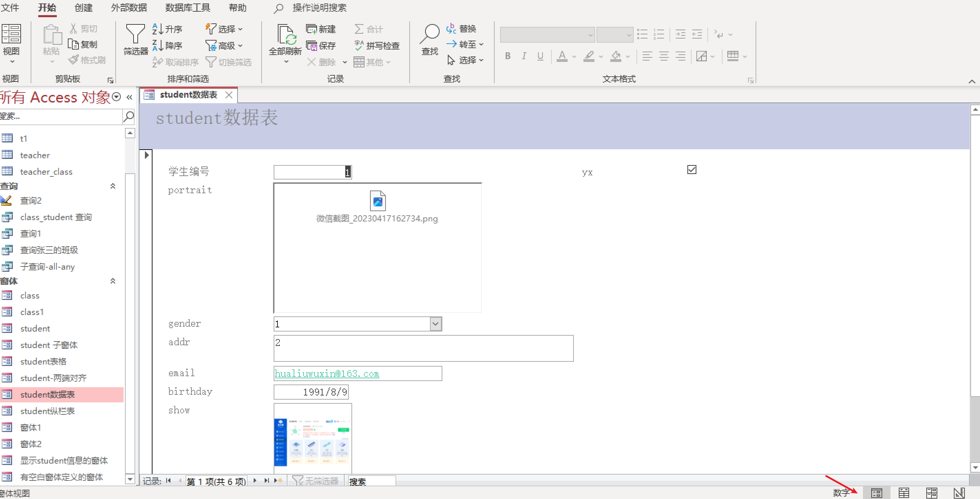Click the numbered list icon

(x=658, y=34)
